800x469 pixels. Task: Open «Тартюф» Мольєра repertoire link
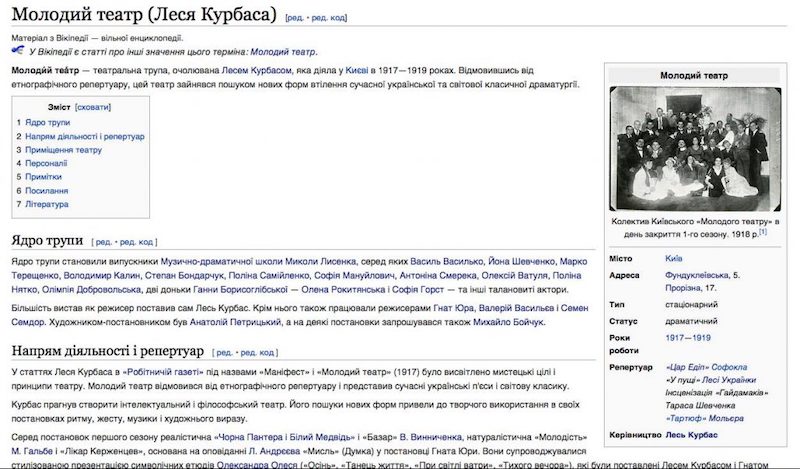(x=704, y=418)
